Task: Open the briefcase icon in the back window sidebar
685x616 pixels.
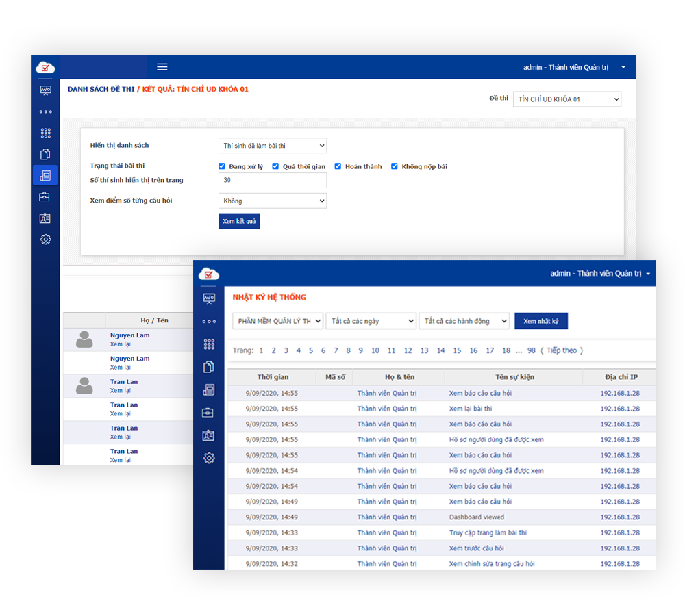Action: coord(45,197)
